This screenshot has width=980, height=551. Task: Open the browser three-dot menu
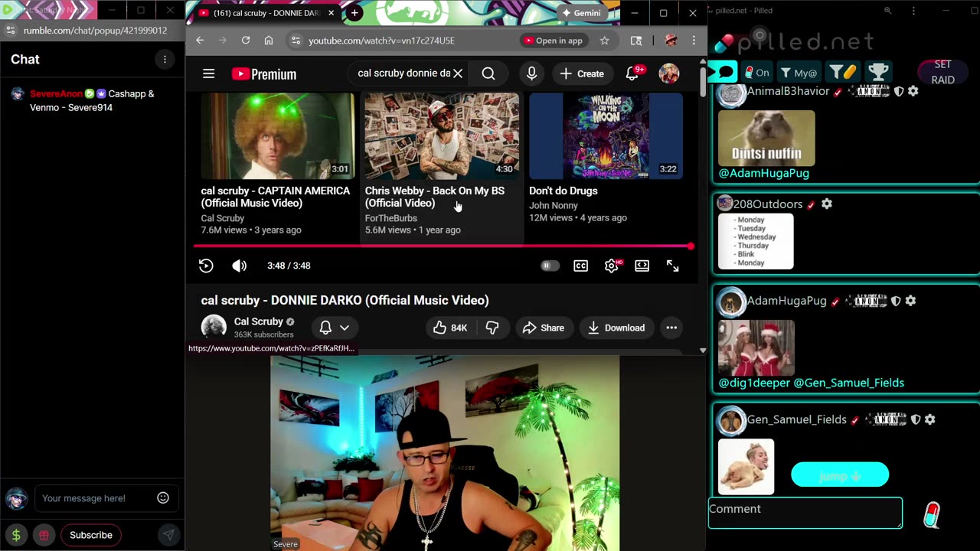point(694,41)
